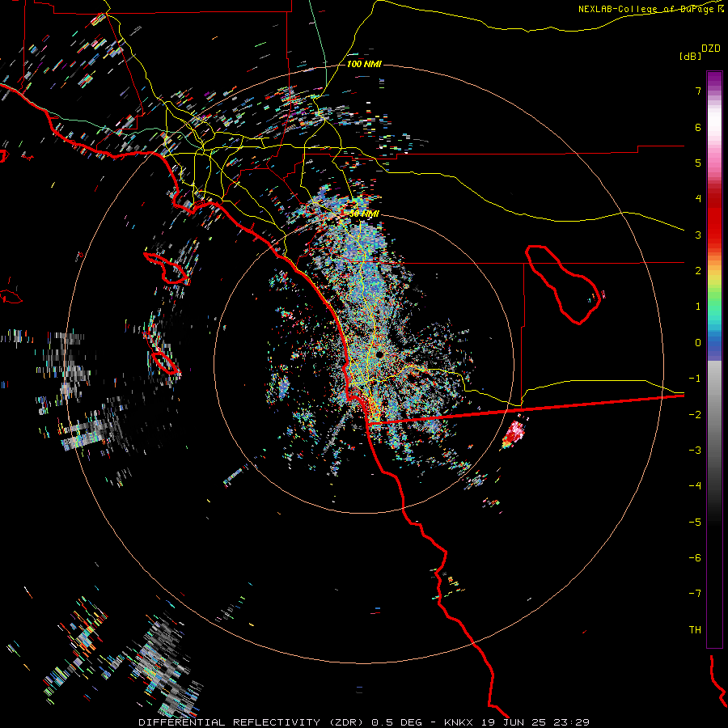Click the 3 value on the color scale
The image size is (728, 728).
click(698, 235)
